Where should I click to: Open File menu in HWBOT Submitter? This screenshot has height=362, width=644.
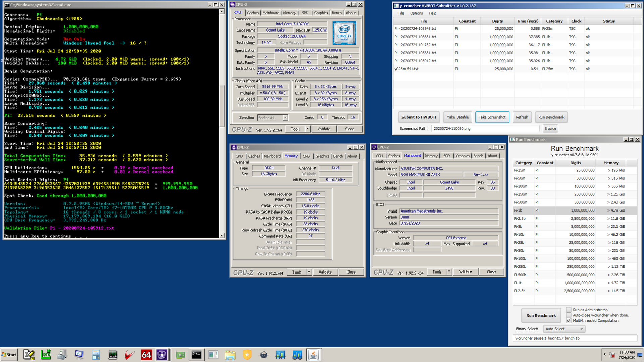coord(401,13)
